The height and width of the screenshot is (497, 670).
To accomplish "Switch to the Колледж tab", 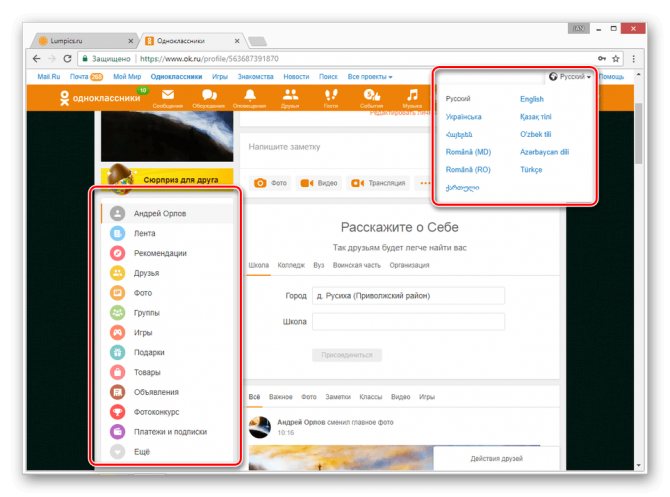I will point(291,265).
